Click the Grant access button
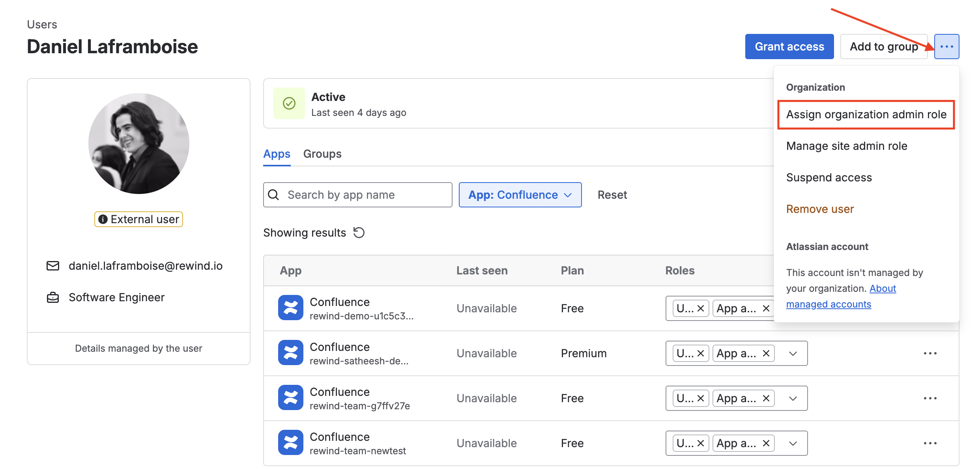This screenshot has width=980, height=470. [x=789, y=47]
